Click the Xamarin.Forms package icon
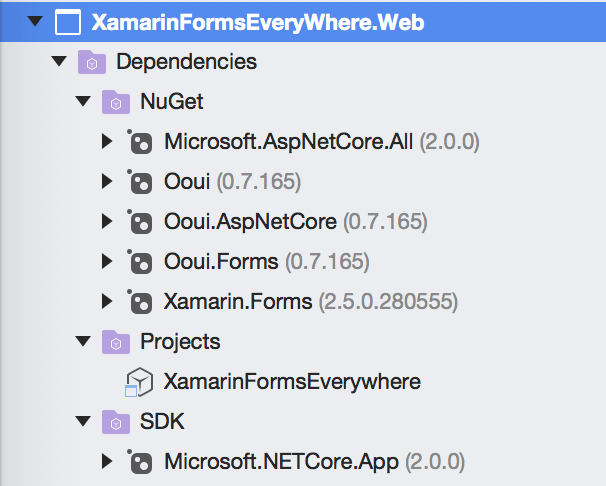 (x=140, y=301)
